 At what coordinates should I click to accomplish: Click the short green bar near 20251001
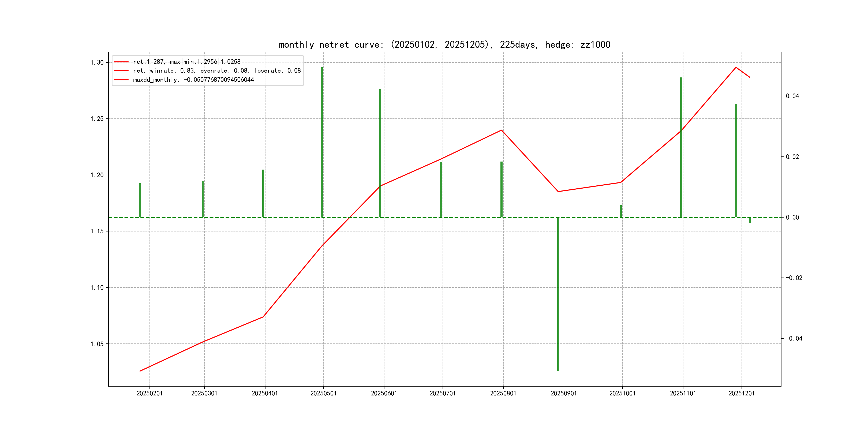[x=621, y=211]
